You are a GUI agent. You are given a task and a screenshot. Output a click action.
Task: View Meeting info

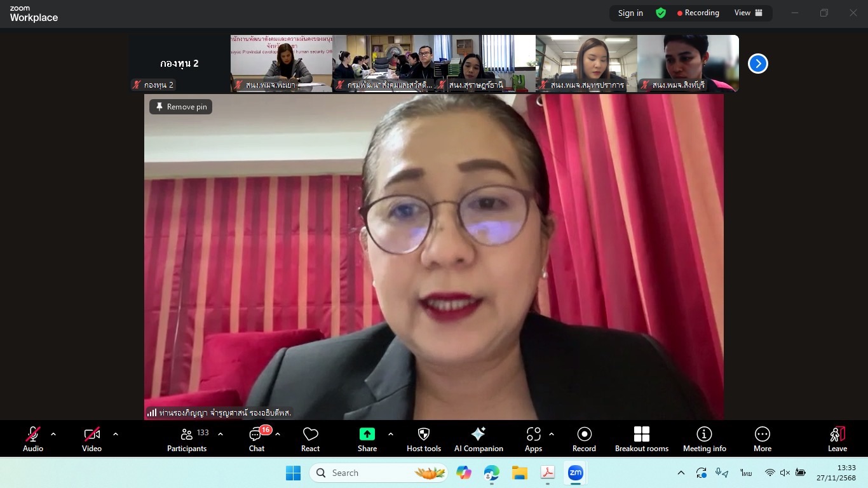click(x=704, y=439)
